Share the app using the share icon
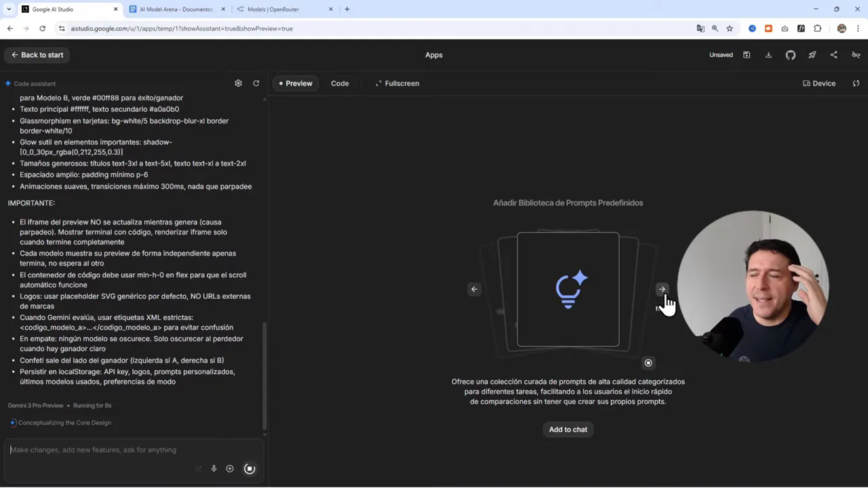 coord(833,55)
